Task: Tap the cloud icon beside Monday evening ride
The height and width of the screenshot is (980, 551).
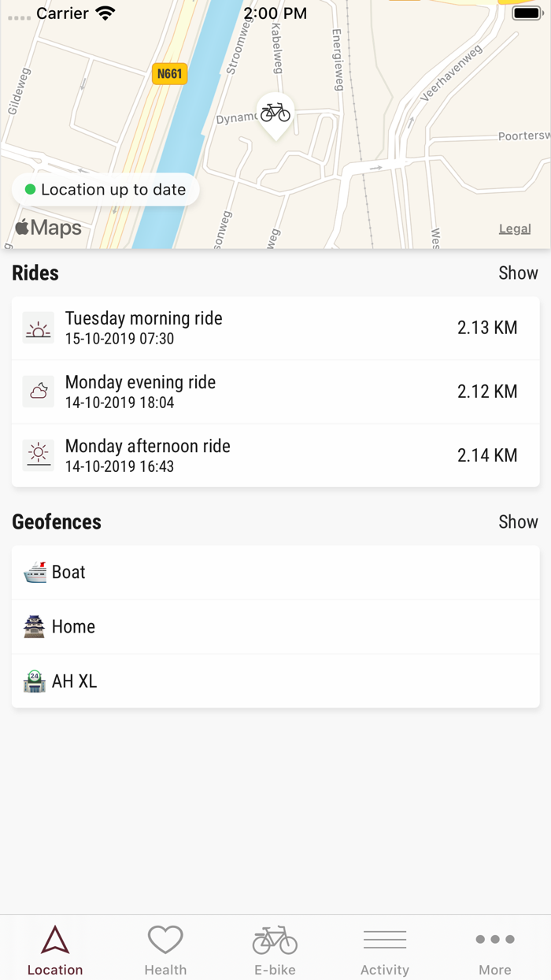Action: (x=37, y=391)
